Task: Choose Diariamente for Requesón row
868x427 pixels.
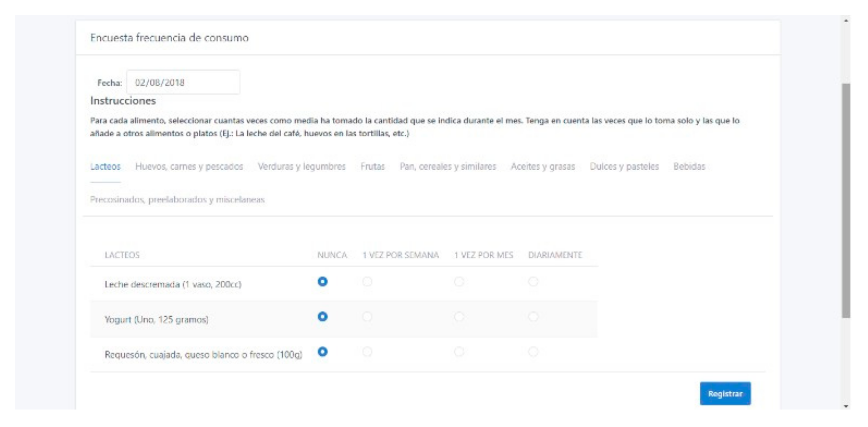Action: (533, 352)
